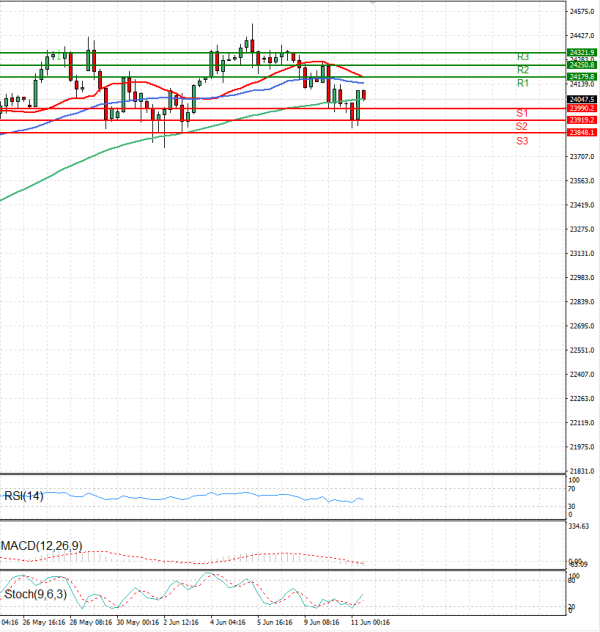Click the Stoch(9,6,3) indicator label
This screenshot has height=632, width=600.
35,594
